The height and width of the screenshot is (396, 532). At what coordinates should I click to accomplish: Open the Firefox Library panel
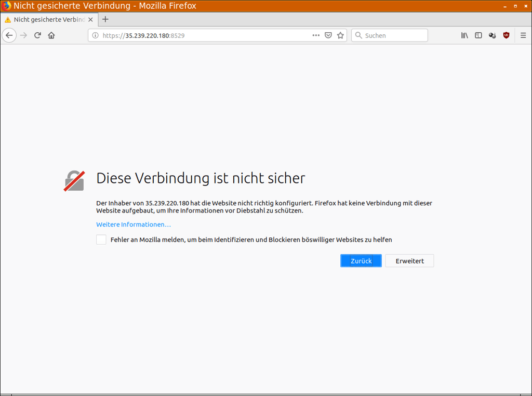(x=464, y=35)
